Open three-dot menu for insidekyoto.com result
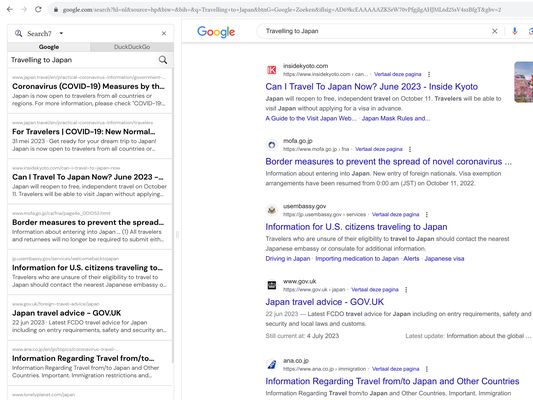 pyautogui.click(x=429, y=74)
